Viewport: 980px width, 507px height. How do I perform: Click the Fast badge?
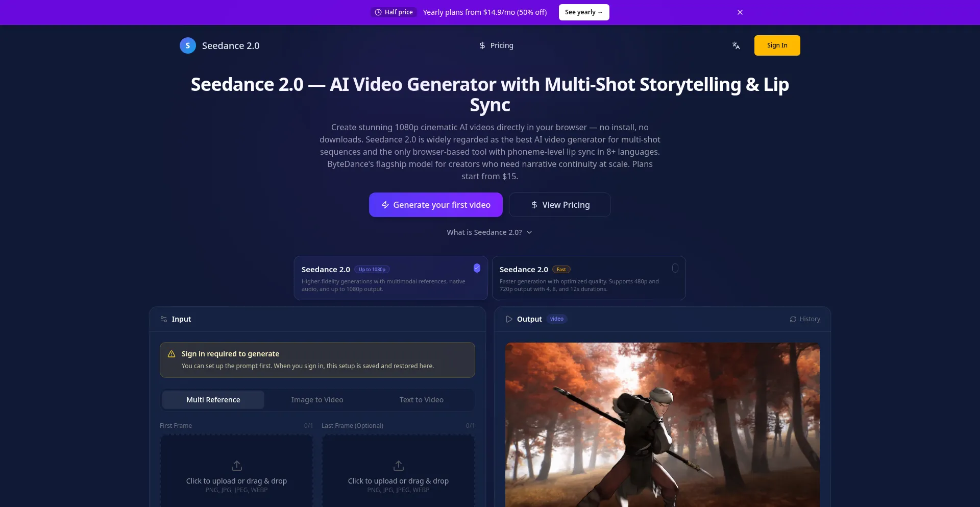tap(561, 270)
